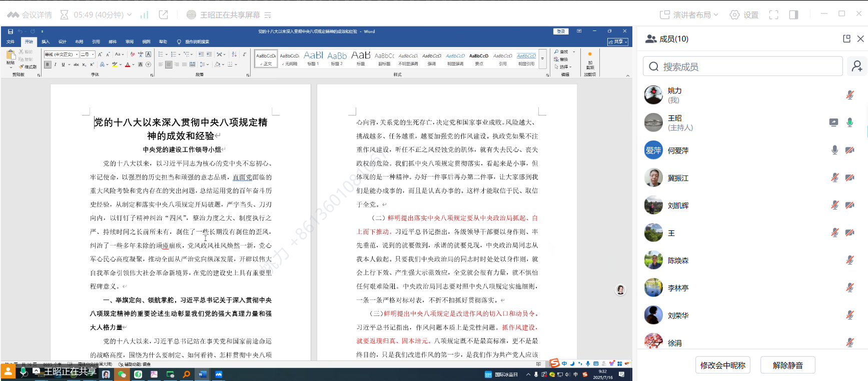Toggle 何爱萍's microphone icon
The width and height of the screenshot is (868, 381).
coord(834,150)
